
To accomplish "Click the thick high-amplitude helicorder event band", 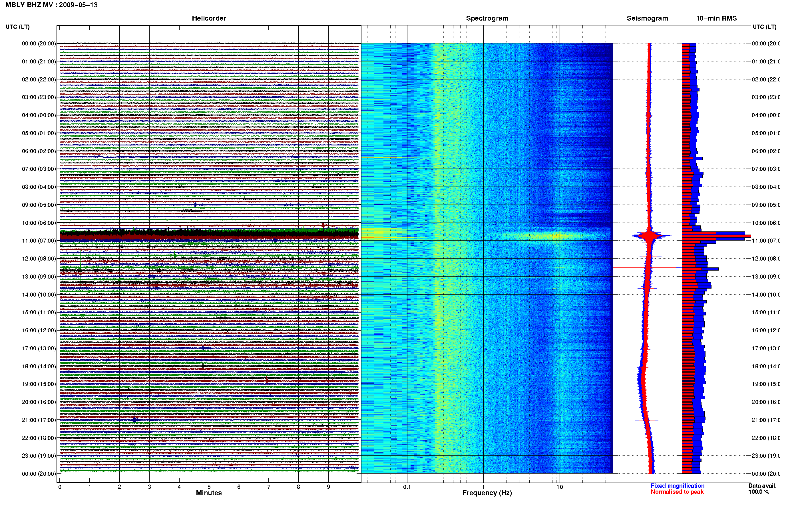I will pyautogui.click(x=209, y=234).
